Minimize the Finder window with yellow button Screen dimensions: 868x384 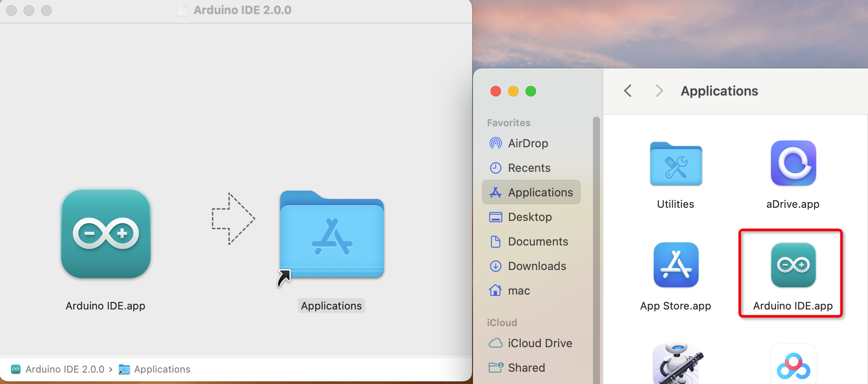point(513,91)
